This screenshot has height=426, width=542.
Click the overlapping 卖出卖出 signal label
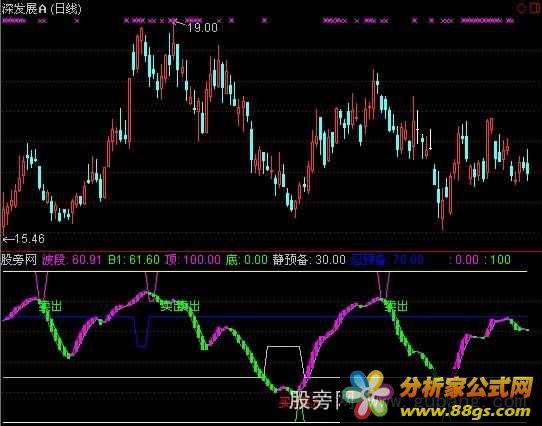point(180,306)
